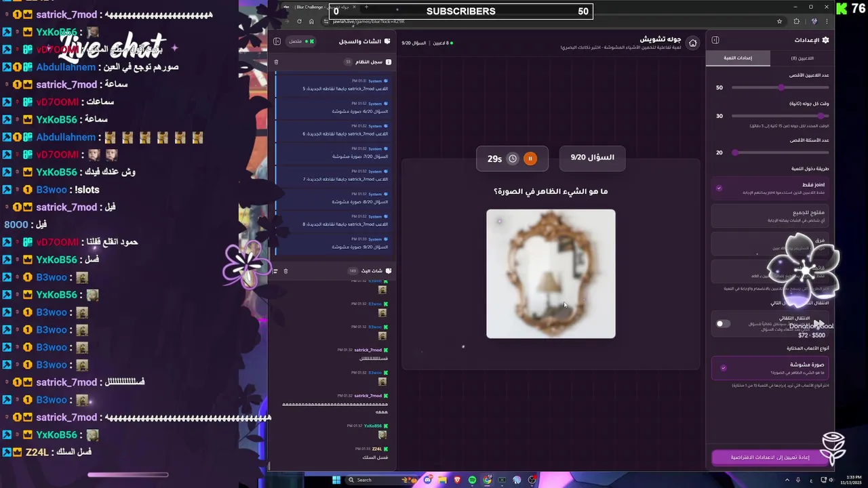
Task: Click reset to default settings button
Action: tap(770, 457)
